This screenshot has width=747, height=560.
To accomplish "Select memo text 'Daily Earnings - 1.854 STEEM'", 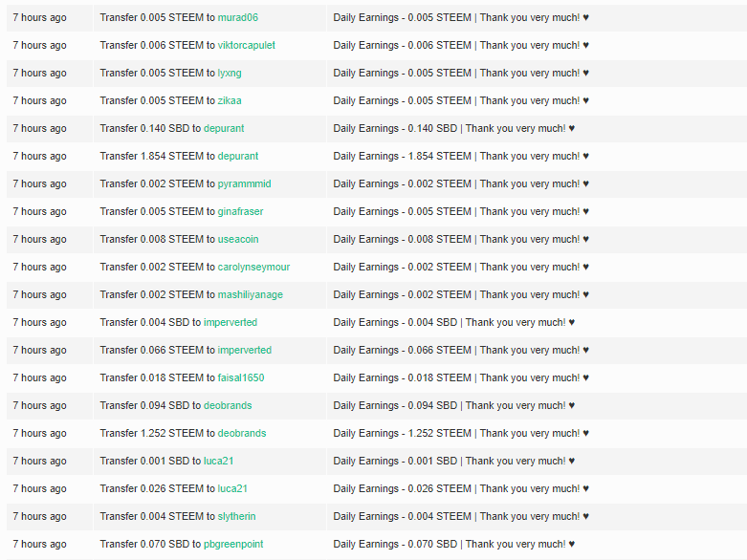I will tap(402, 156).
